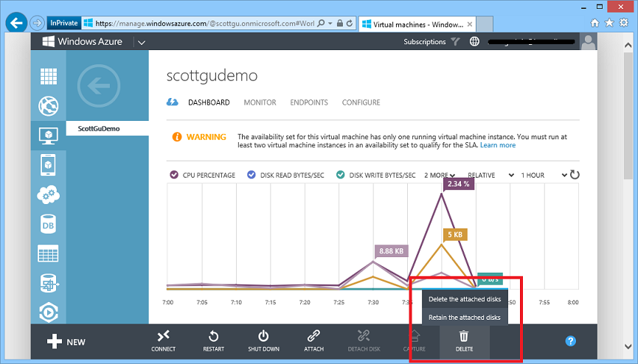Click the browser forward button

tap(37, 23)
